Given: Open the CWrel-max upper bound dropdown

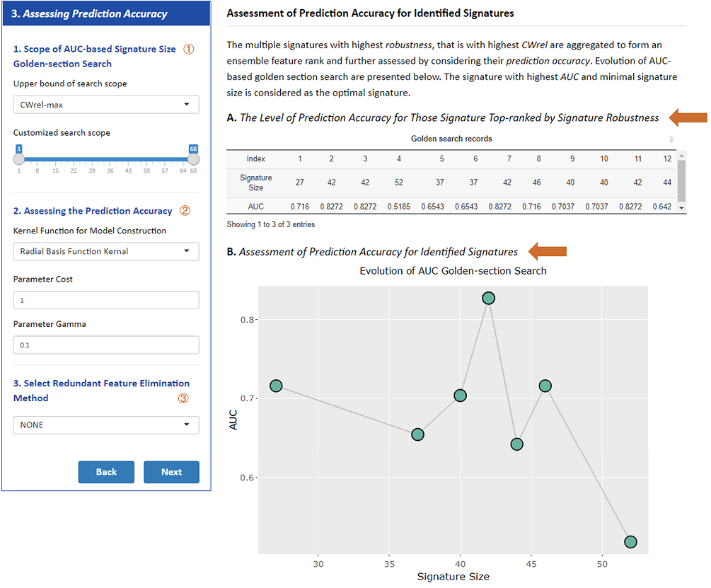Looking at the screenshot, I should [x=106, y=105].
